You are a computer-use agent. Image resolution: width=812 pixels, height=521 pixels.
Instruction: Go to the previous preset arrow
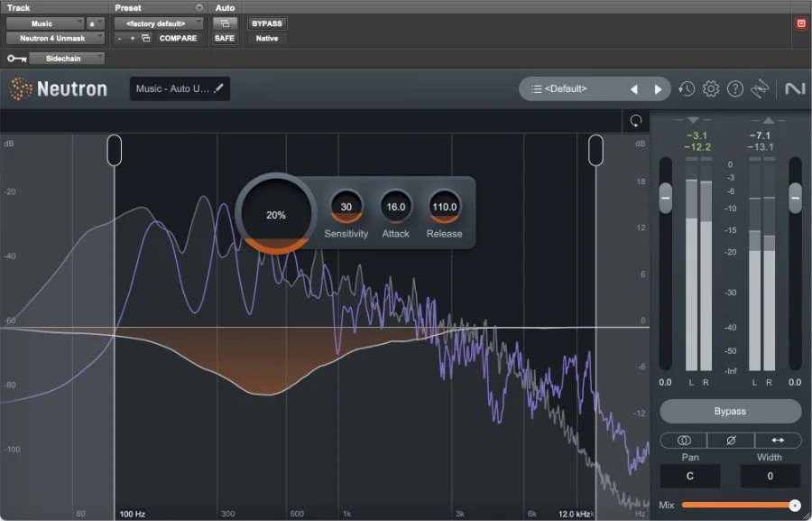point(634,89)
